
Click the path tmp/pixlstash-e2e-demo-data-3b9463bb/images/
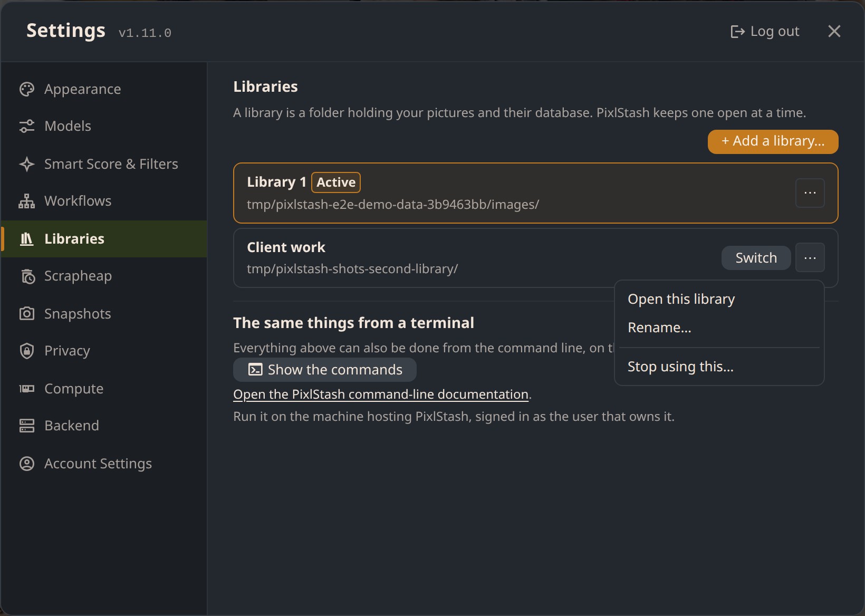point(393,205)
